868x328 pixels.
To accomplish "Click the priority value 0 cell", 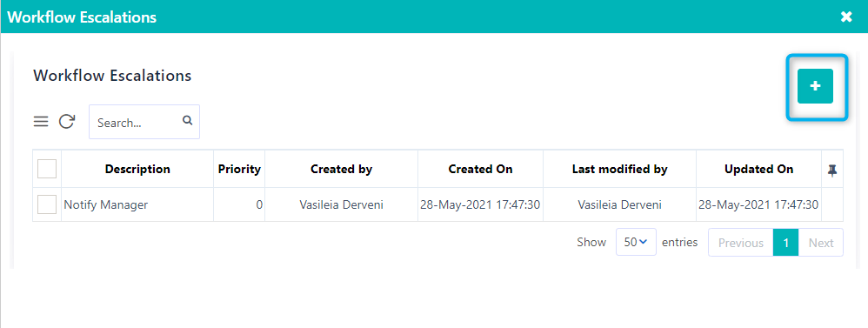I will click(239, 204).
